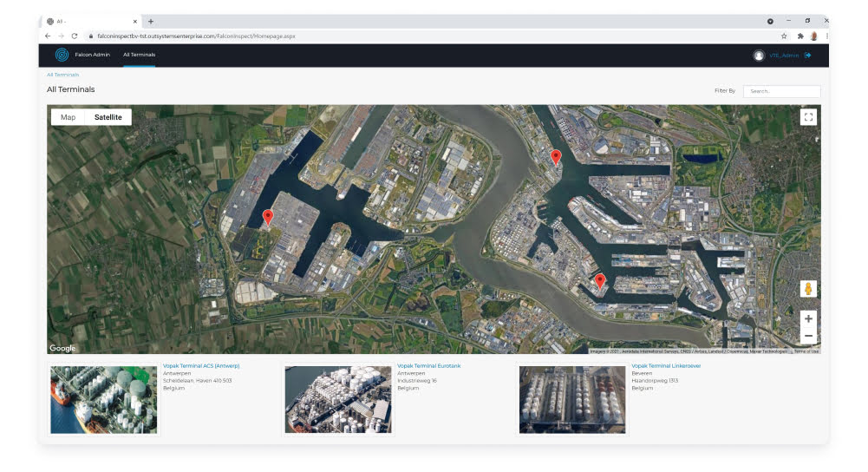This screenshot has width=868, height=472.
Task: Open the browser extensions puzzle icon
Action: (800, 36)
